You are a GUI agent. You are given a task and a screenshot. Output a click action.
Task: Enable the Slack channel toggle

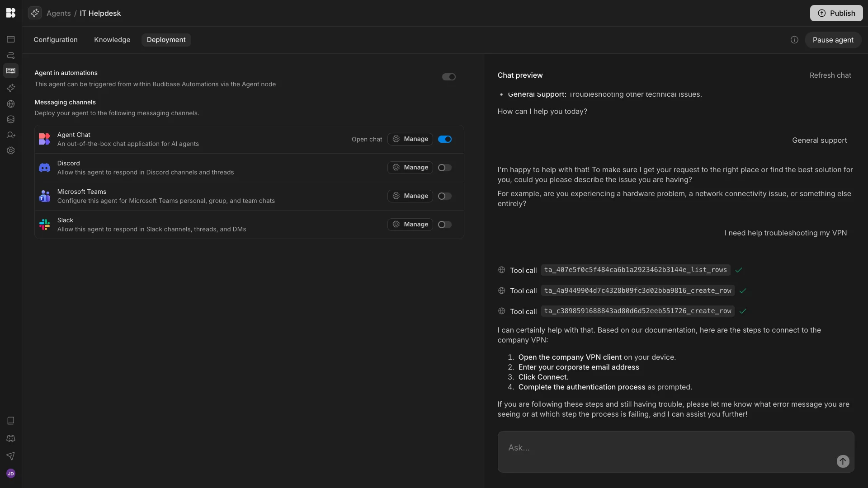tap(444, 225)
